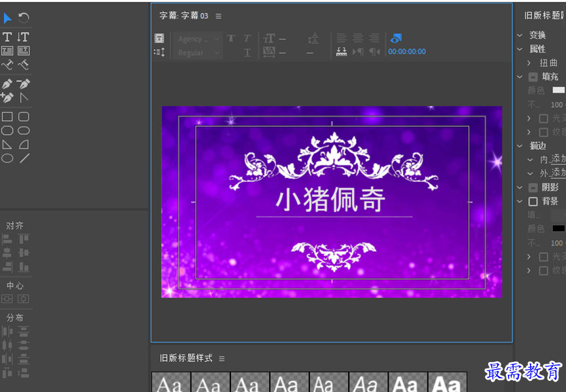The image size is (566, 392).
Task: Collapse the 内 stroke group
Action: coord(530,160)
